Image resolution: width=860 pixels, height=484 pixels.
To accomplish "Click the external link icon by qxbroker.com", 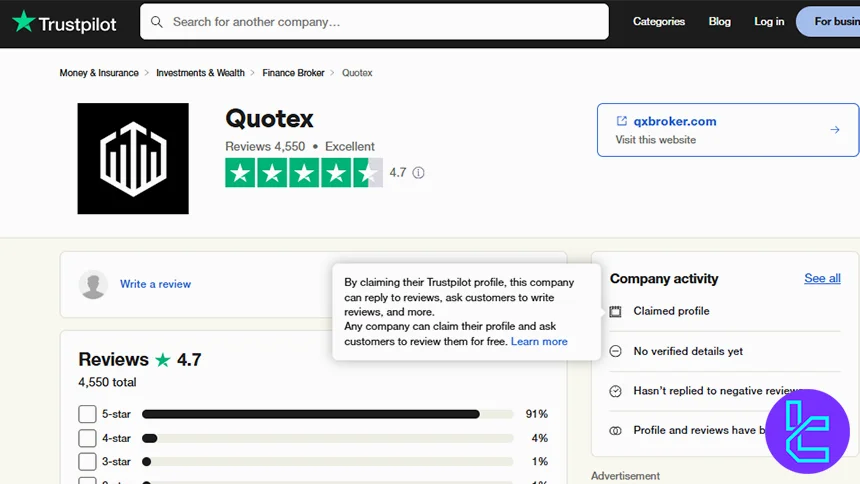I will click(x=621, y=121).
